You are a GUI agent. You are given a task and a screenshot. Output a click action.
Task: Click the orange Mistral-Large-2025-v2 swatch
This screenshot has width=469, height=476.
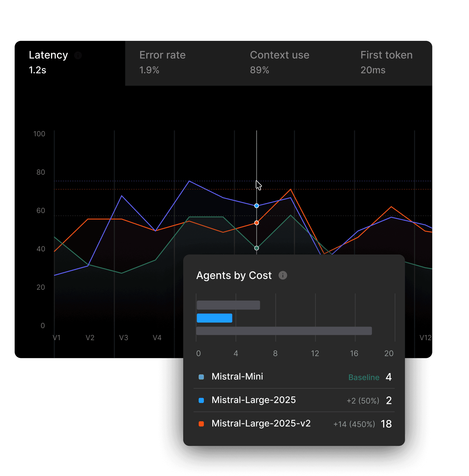(x=201, y=424)
